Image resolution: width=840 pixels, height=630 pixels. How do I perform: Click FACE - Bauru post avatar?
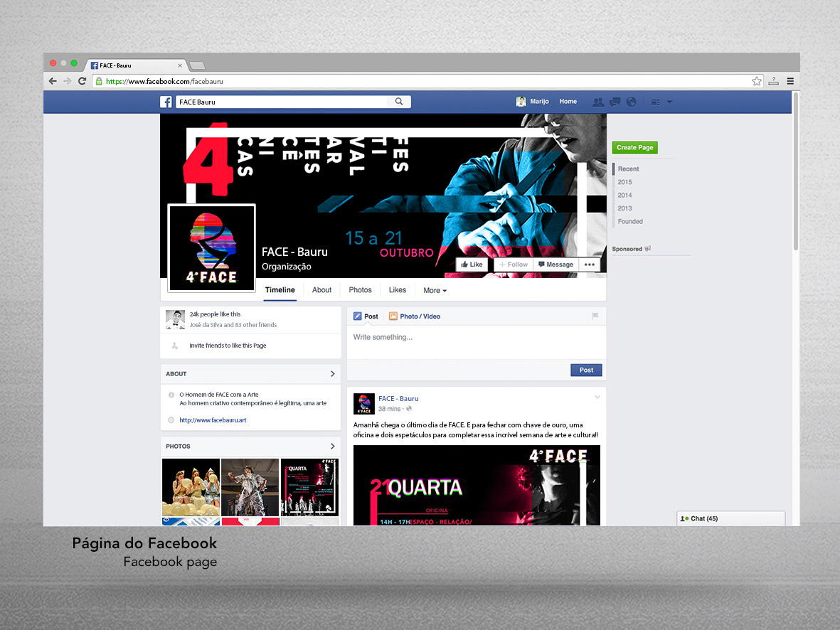click(364, 403)
